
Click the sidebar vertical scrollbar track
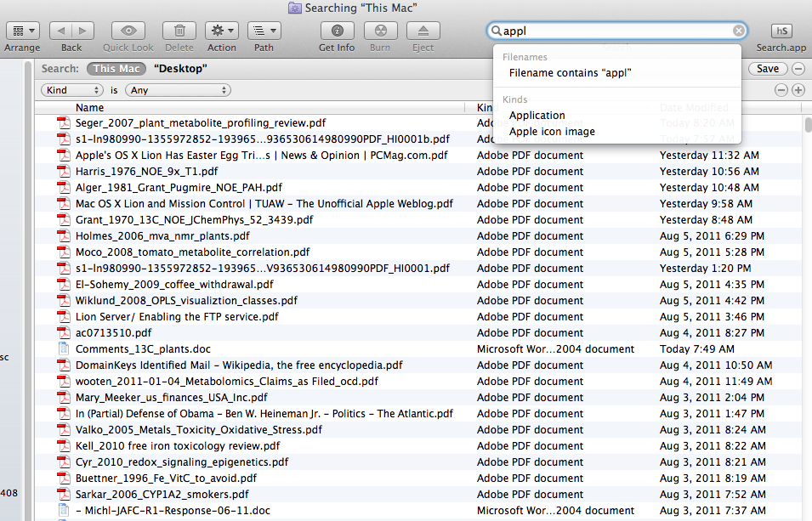point(28,290)
